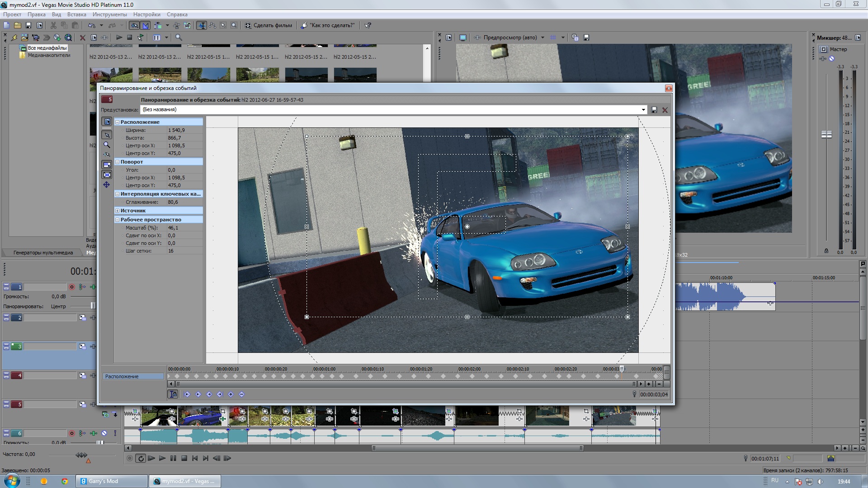This screenshot has width=868, height=488.
Task: Collapse the Поворот section
Action: [117, 162]
